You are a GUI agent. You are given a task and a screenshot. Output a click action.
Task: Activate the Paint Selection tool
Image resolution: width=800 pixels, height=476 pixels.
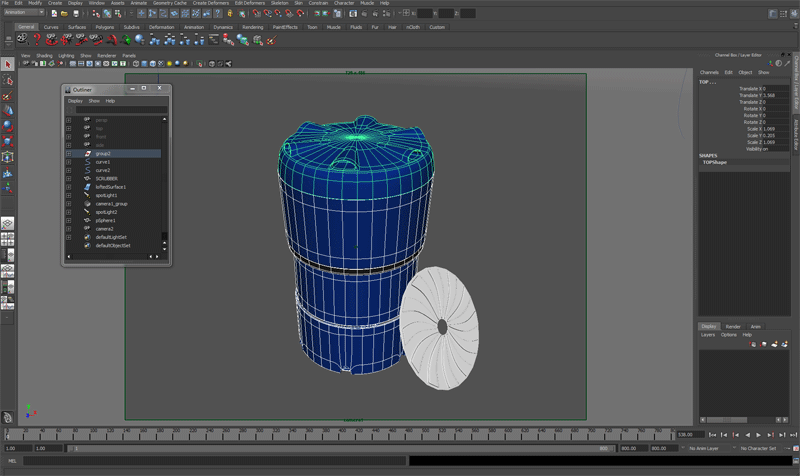coord(7,95)
